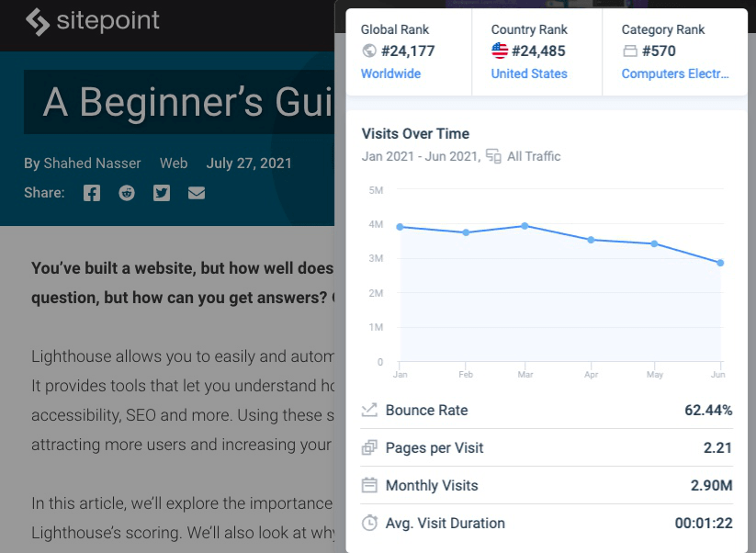Viewport: 756px width, 553px height.
Task: Share article on Reddit
Action: [127, 193]
